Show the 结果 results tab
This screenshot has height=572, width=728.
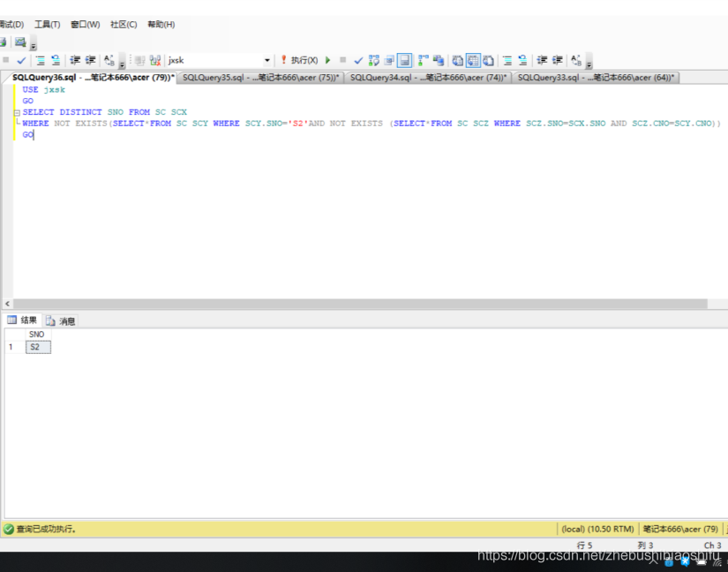coord(22,320)
